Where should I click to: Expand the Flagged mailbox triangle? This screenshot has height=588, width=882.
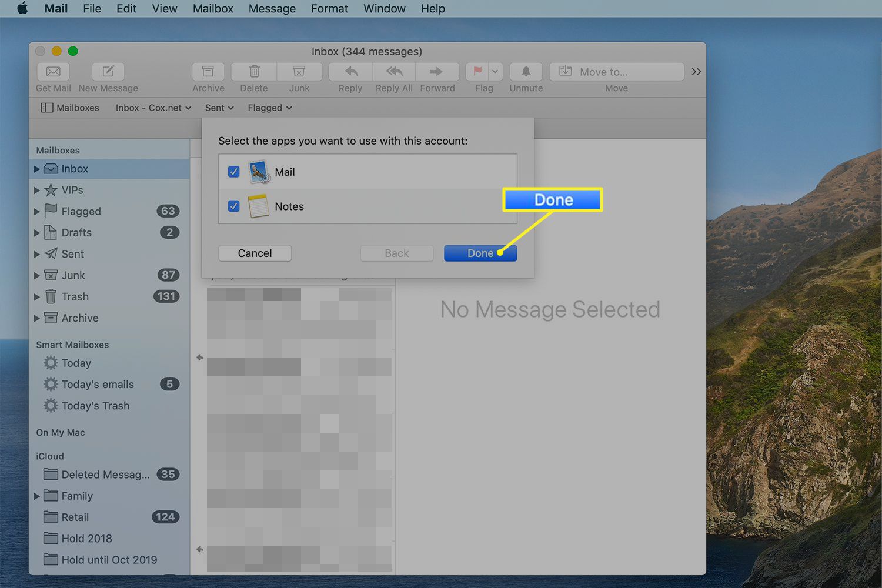coord(36,211)
